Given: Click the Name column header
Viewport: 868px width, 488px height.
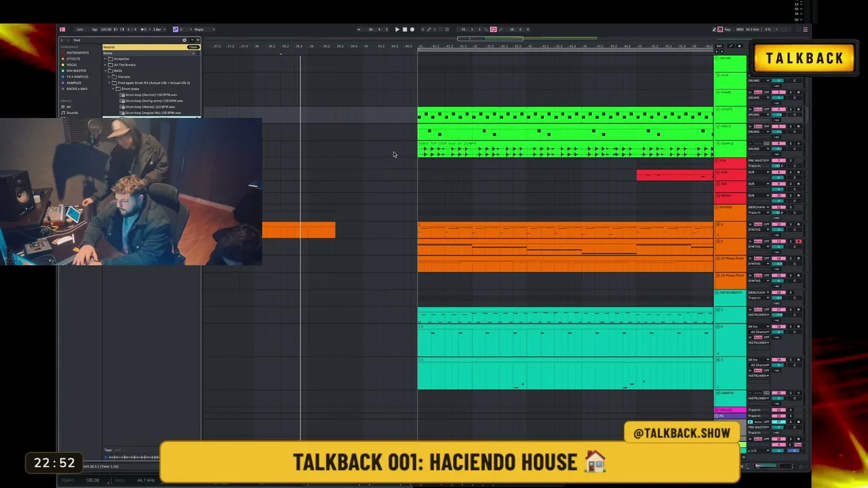Looking at the screenshot, I should pos(108,53).
